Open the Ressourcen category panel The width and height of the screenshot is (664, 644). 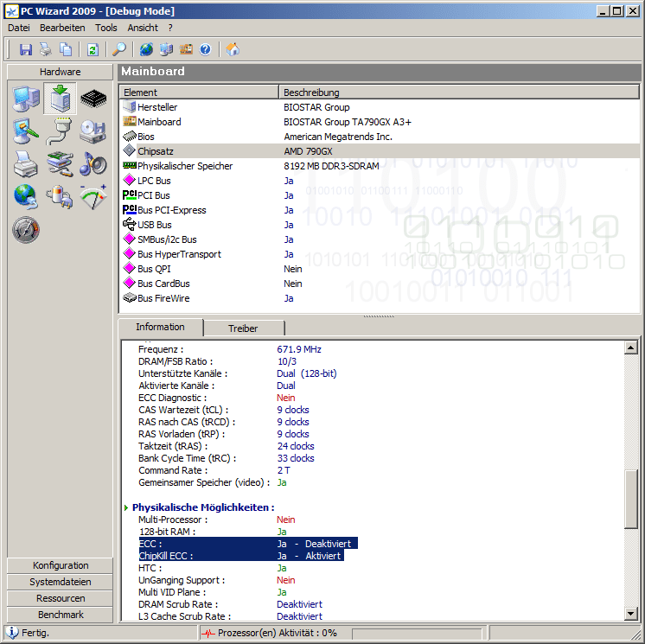[61, 598]
